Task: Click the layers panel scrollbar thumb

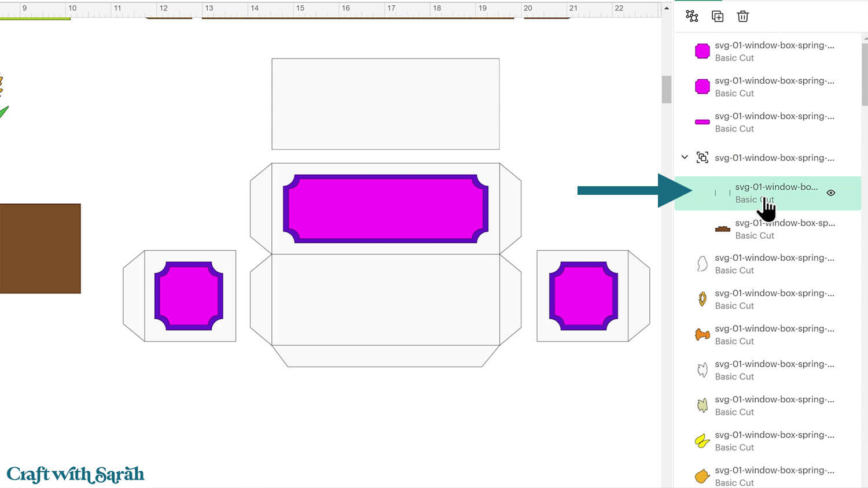Action: coord(865,75)
